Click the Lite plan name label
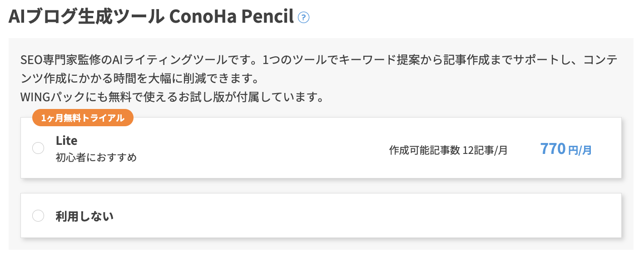Screen dimensions: 644x257 [x=66, y=140]
